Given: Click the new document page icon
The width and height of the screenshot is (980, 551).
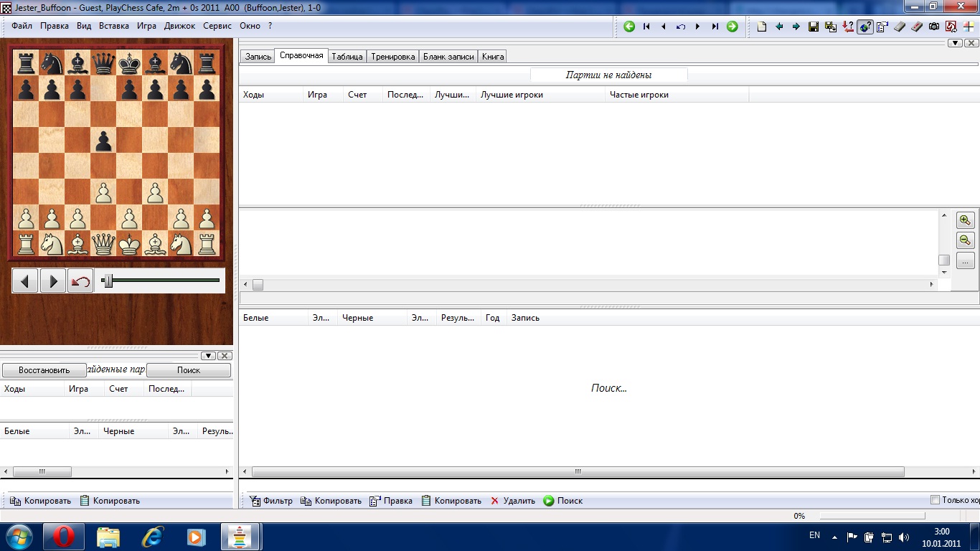Looking at the screenshot, I should [762, 27].
